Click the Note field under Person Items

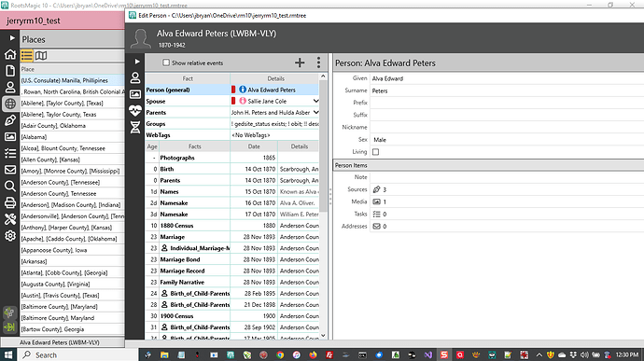tap(507, 177)
